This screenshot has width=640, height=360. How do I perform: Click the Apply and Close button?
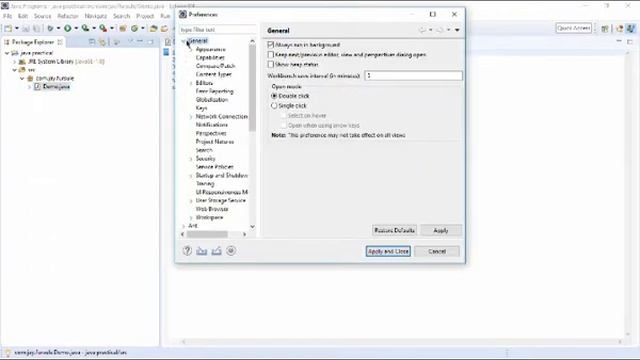(388, 251)
